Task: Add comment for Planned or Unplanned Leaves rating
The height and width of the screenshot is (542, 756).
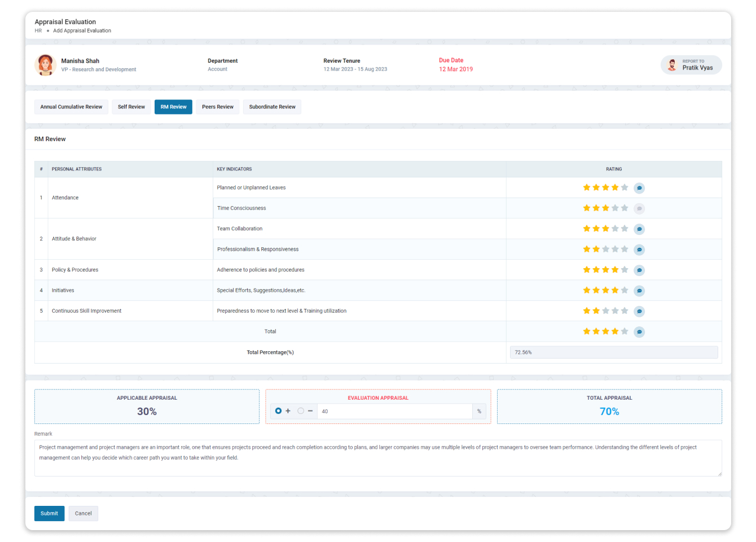Action: coord(639,187)
